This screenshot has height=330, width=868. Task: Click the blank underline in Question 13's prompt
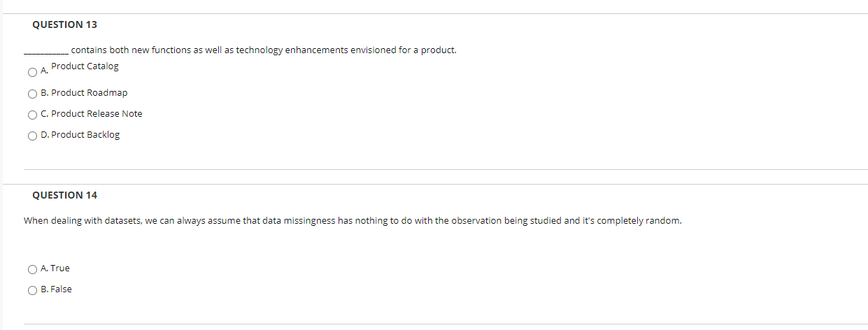point(46,53)
